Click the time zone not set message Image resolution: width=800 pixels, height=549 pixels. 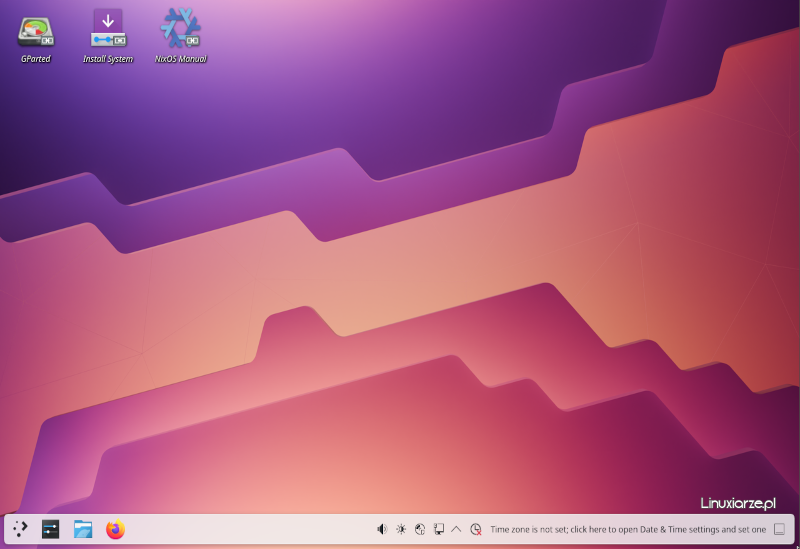(x=628, y=530)
